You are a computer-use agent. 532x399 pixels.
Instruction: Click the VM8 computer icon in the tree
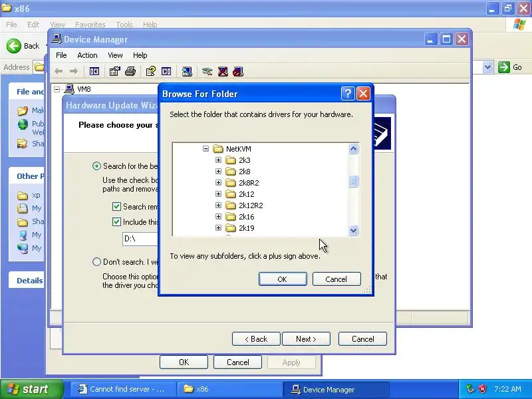tap(69, 89)
